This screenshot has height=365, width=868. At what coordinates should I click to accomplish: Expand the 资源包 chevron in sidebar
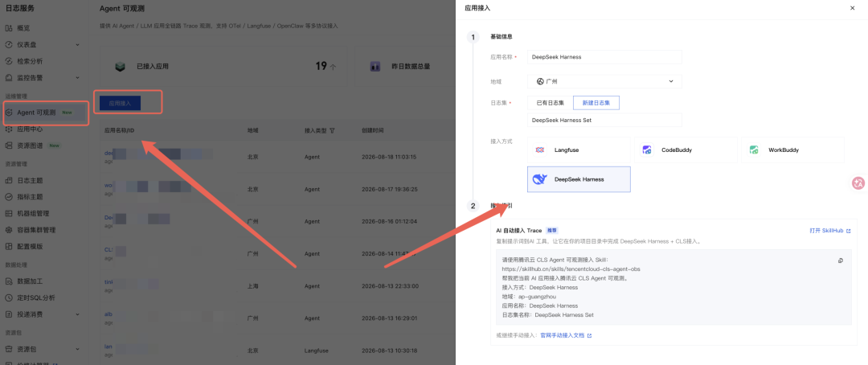click(x=77, y=349)
